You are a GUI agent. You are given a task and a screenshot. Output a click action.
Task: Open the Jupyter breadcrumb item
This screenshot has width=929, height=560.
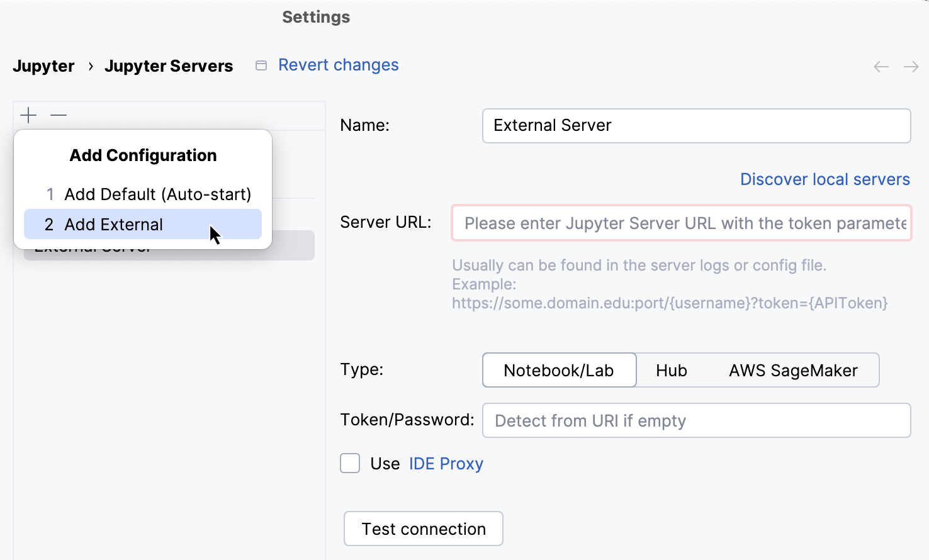pyautogui.click(x=43, y=65)
